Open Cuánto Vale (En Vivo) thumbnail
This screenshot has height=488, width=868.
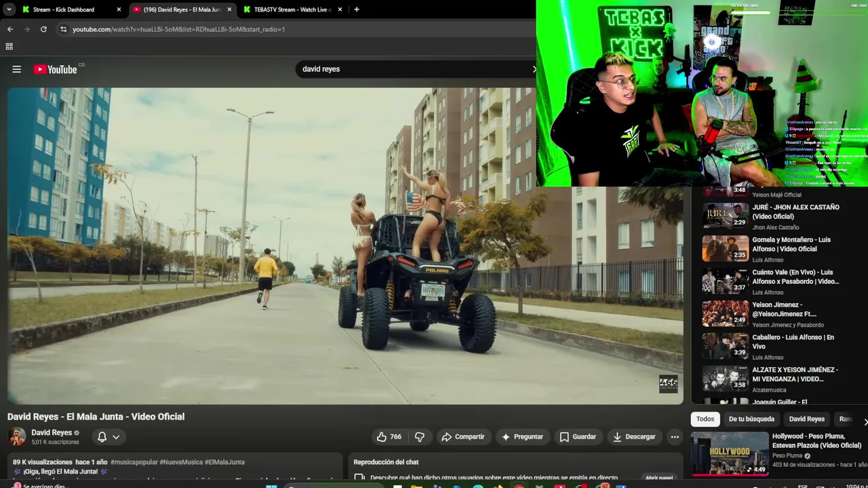tap(726, 281)
